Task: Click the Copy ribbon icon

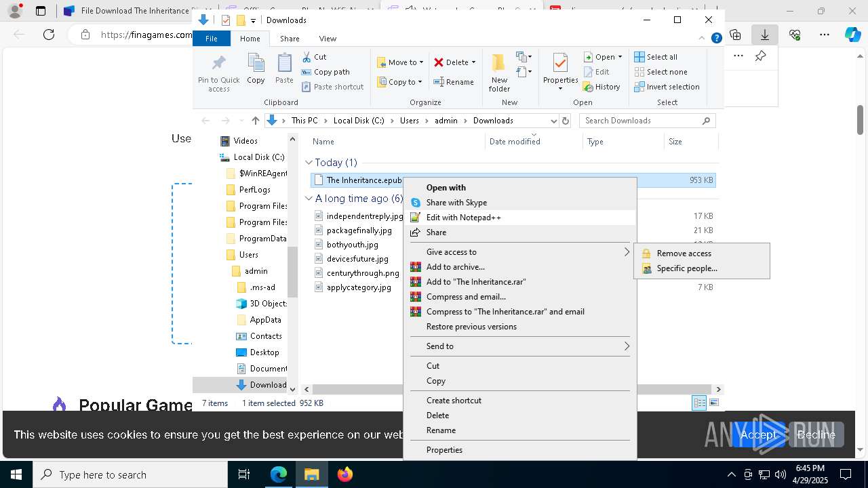Action: 256,68
